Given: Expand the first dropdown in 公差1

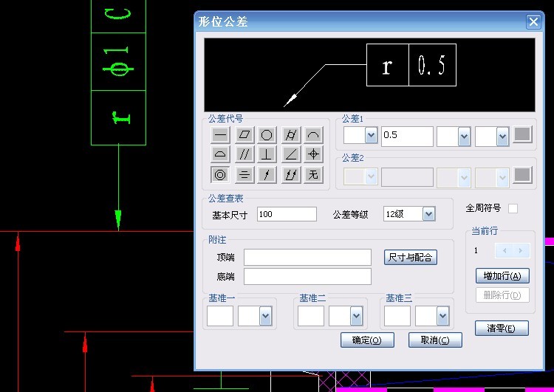Looking at the screenshot, I should 370,136.
